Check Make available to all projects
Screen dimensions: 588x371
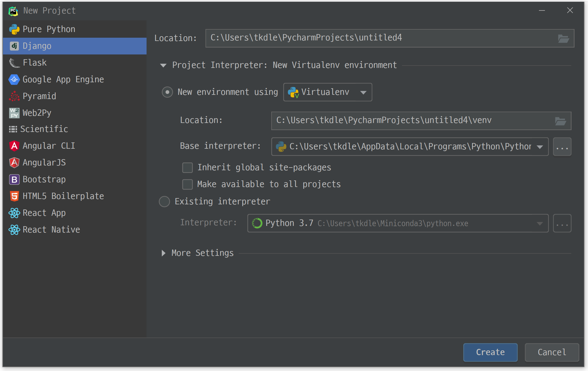(x=188, y=184)
